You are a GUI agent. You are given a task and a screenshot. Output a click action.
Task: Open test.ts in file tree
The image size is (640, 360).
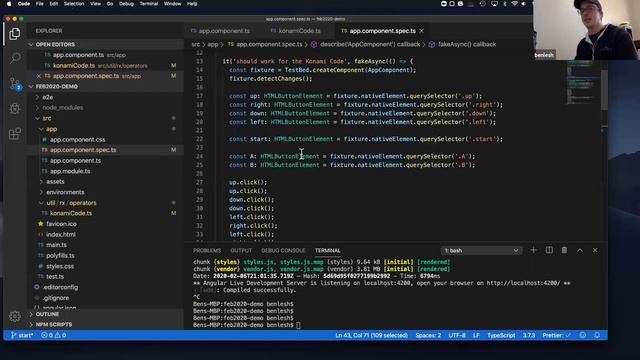55,277
